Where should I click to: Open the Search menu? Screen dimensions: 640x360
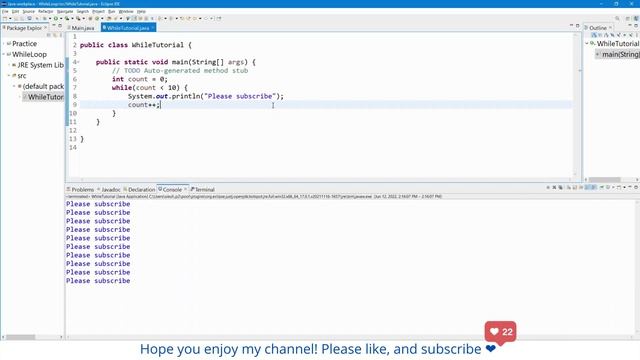coord(82,11)
